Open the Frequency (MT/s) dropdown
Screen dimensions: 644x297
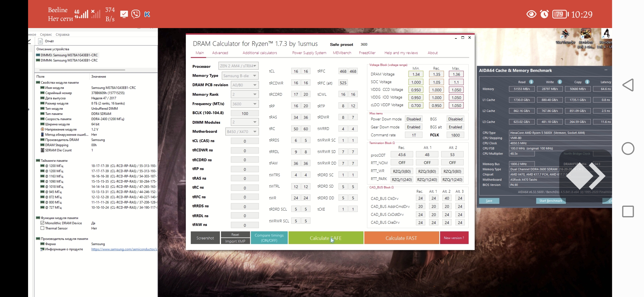tap(244, 104)
